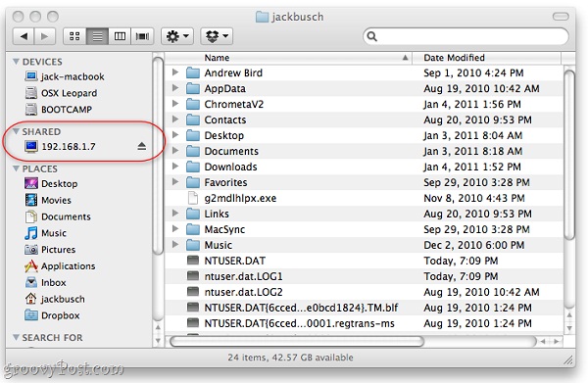588x383 pixels.
Task: Expand the Music folder in list
Action: [175, 244]
